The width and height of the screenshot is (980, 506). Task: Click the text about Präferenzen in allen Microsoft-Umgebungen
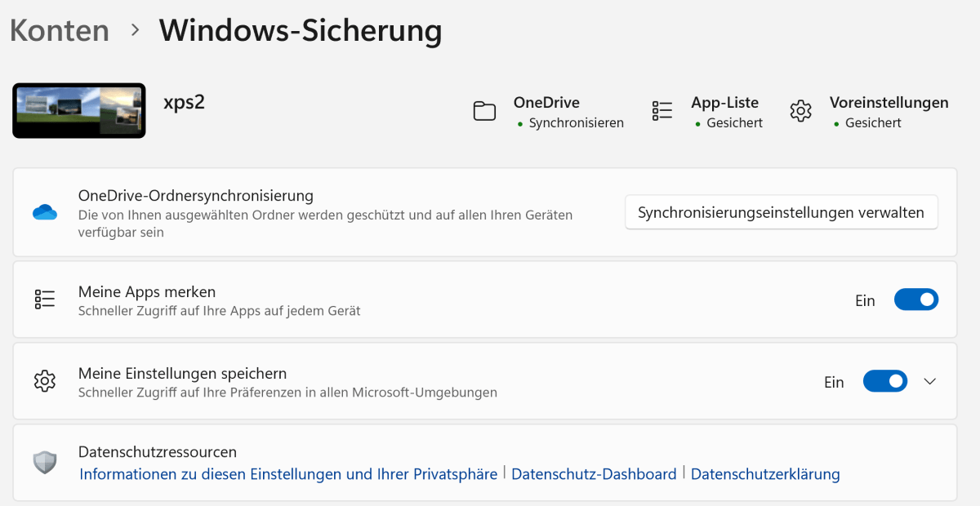point(287,393)
